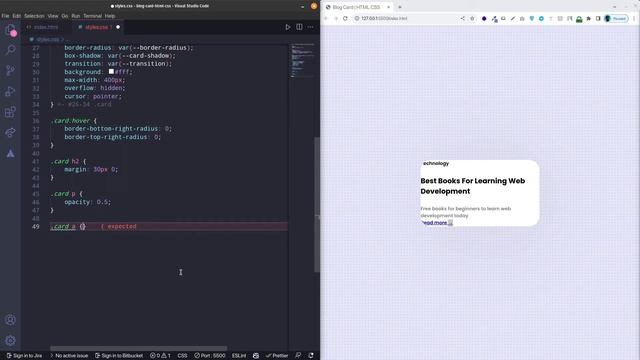The image size is (640, 360).
Task: Open the Search view in VS Code
Action: click(x=11, y=50)
